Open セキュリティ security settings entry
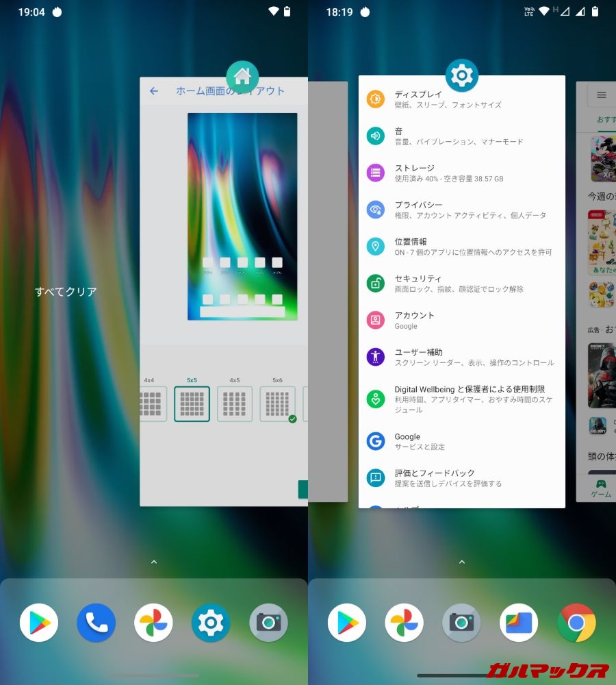616x685 pixels. point(462,284)
